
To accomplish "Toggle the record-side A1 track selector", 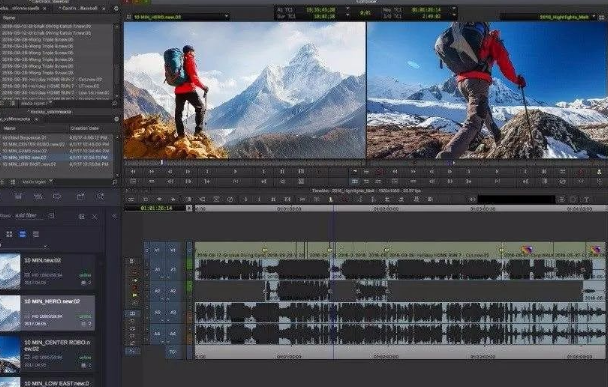I will (x=173, y=269).
